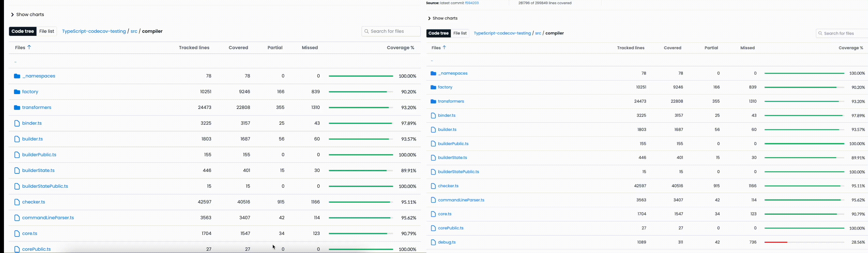Click the Missed column header

309,47
